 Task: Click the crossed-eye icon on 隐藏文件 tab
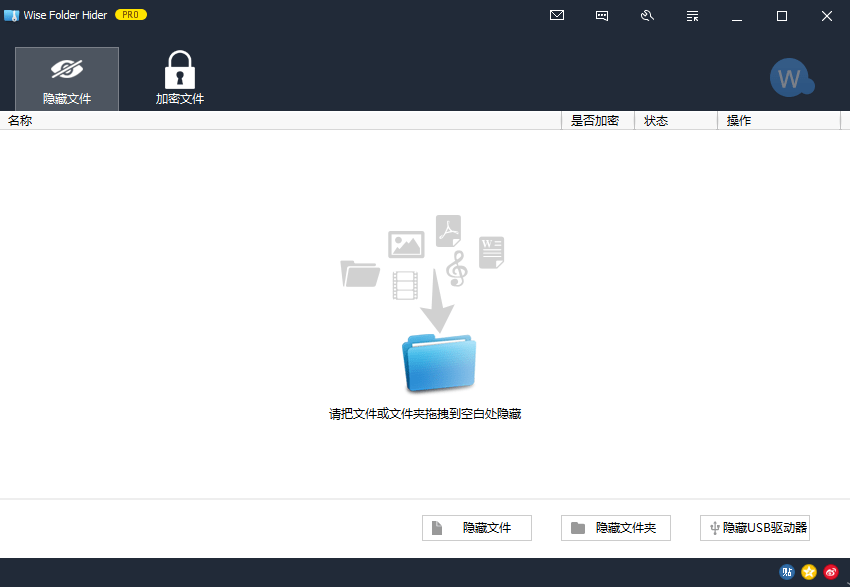pos(66,68)
